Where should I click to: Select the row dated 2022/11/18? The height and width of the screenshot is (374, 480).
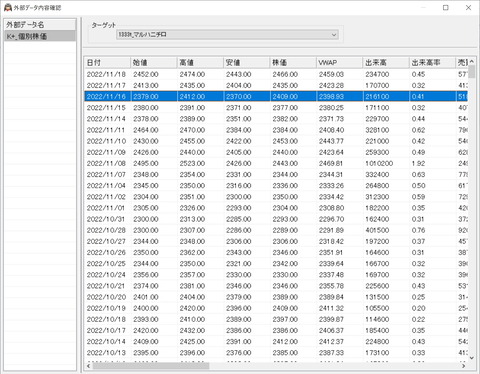coord(276,74)
